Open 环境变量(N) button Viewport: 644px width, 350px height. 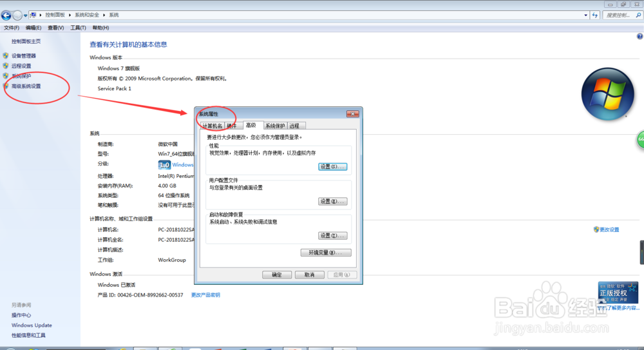(326, 253)
